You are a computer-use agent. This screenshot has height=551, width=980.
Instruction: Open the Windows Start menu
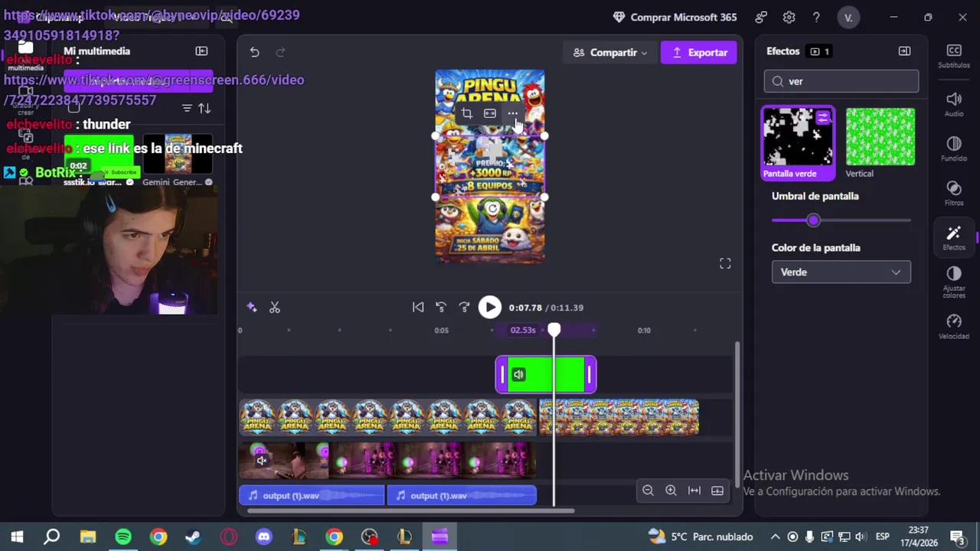point(17,536)
